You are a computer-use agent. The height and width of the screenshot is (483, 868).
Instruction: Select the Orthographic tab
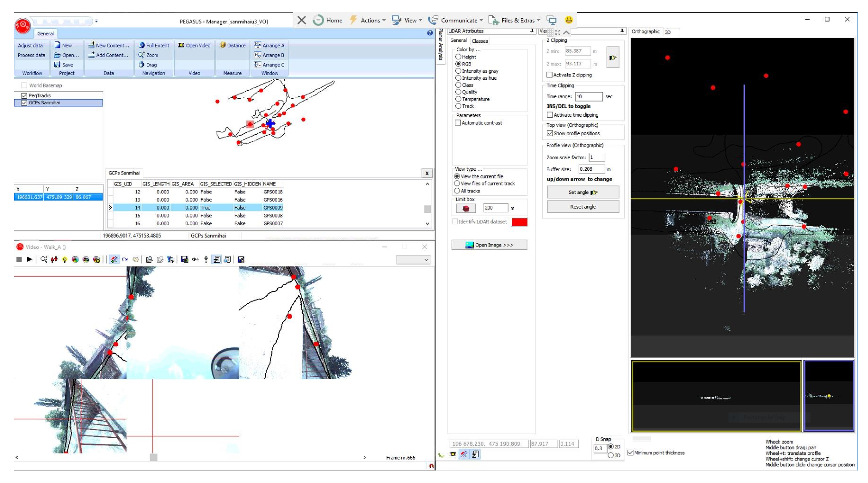pyautogui.click(x=645, y=31)
